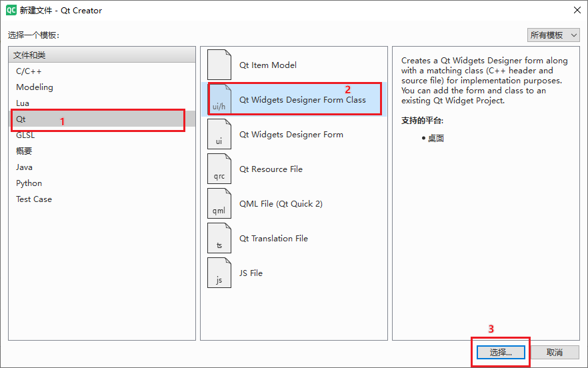The height and width of the screenshot is (368, 588).
Task: Select C/C++ category in the list
Action: (x=102, y=71)
